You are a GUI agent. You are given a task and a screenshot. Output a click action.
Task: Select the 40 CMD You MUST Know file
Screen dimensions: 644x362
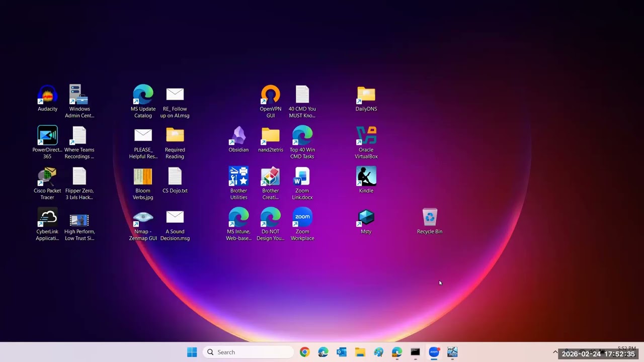click(302, 102)
